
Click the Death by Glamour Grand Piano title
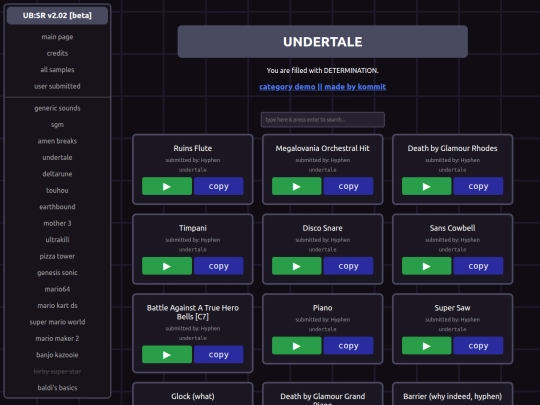pyautogui.click(x=322, y=399)
